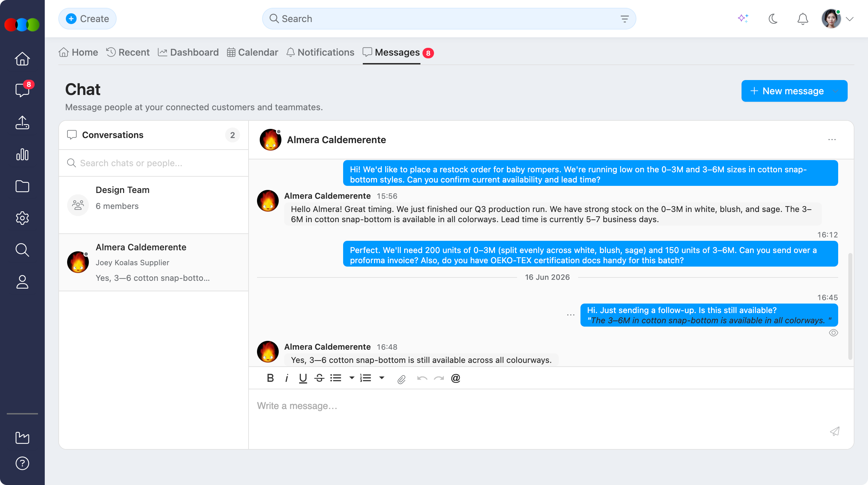Go to the Home tab
This screenshot has height=485, width=868.
click(78, 52)
